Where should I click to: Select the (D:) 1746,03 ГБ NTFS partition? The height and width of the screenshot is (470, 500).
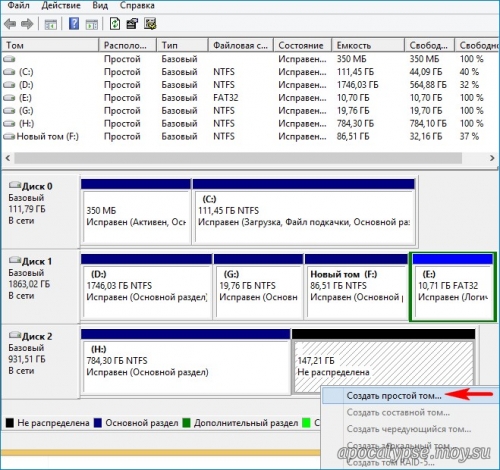tap(146, 287)
